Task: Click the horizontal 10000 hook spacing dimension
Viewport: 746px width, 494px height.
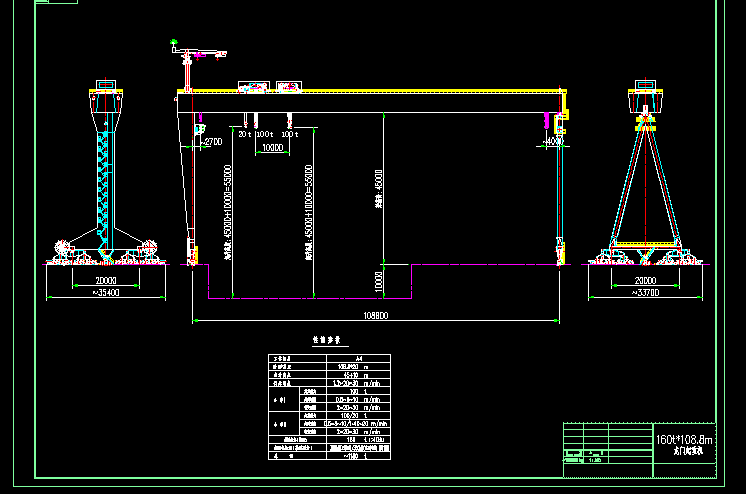Action: pos(273,148)
